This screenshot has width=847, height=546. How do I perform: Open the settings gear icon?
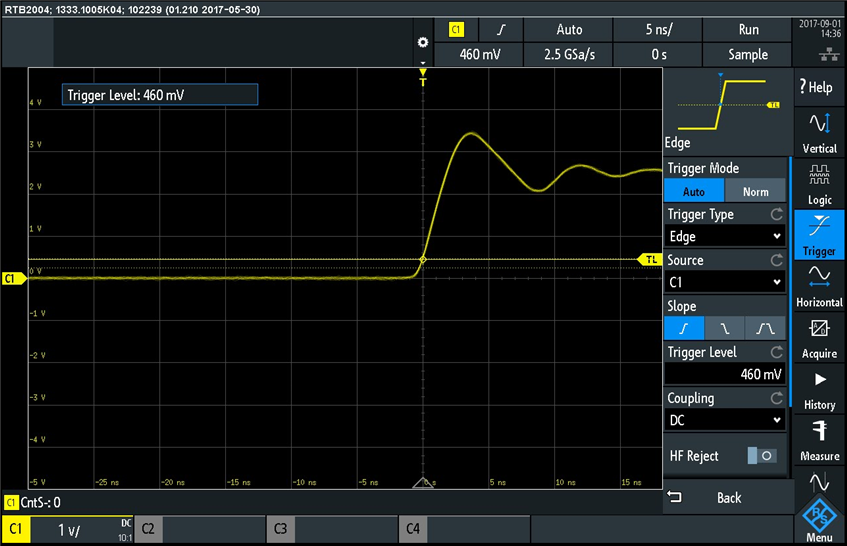tap(423, 43)
